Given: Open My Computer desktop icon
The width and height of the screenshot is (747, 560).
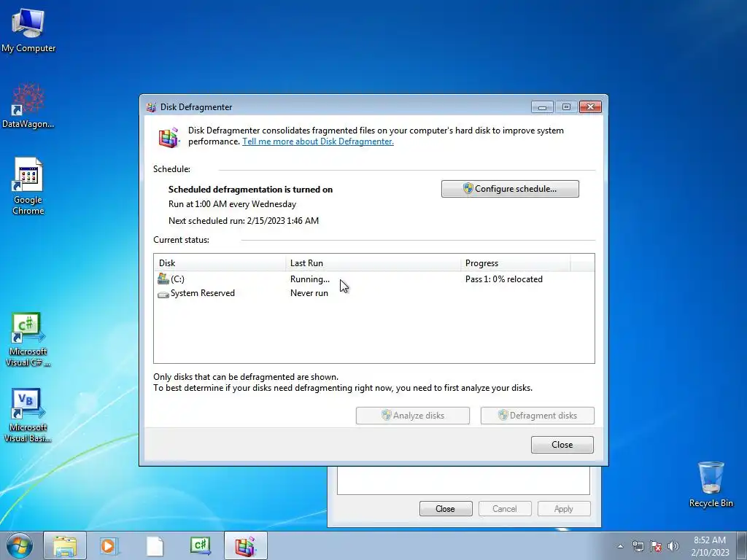Looking at the screenshot, I should 28,30.
